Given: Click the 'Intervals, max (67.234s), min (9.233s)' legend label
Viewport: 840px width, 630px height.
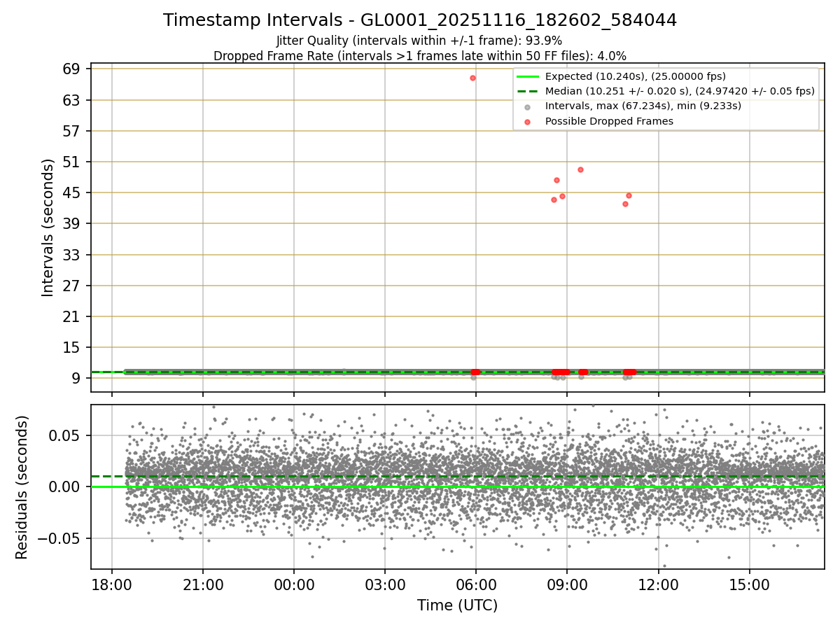Looking at the screenshot, I should 643,106.
